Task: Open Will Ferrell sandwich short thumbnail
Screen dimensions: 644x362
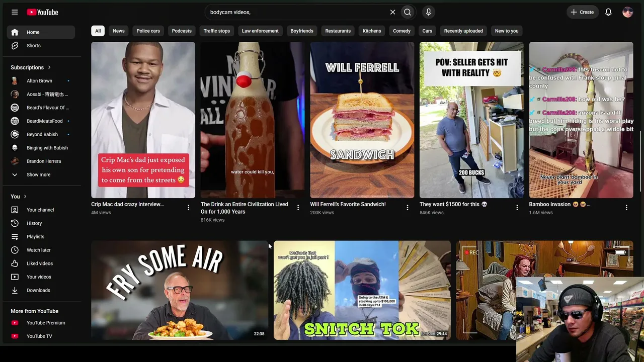Action: (362, 120)
